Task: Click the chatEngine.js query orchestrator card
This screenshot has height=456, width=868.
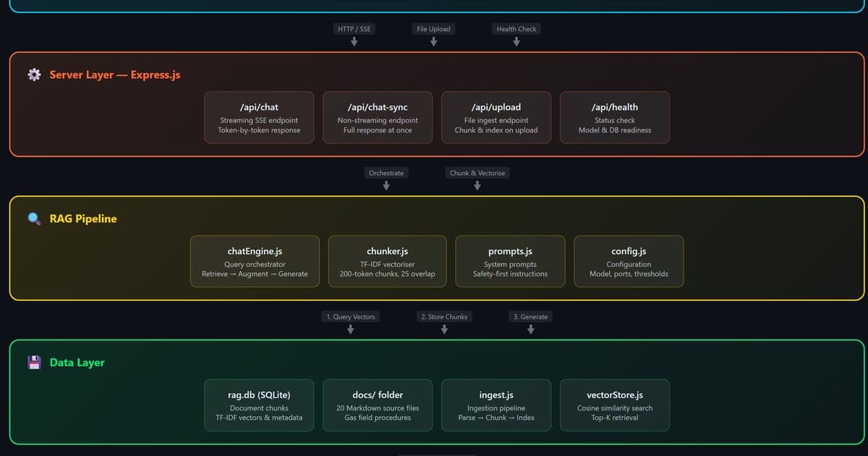Action: point(255,261)
